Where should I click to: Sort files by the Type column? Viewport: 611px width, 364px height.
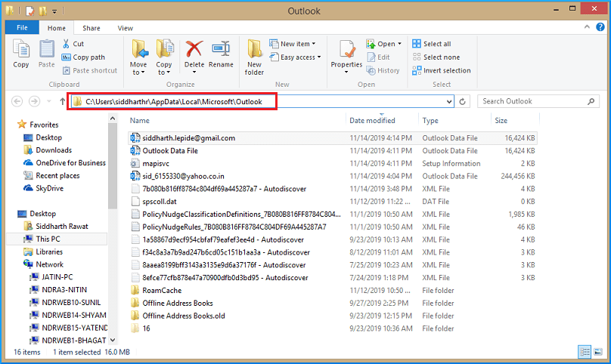[x=430, y=121]
